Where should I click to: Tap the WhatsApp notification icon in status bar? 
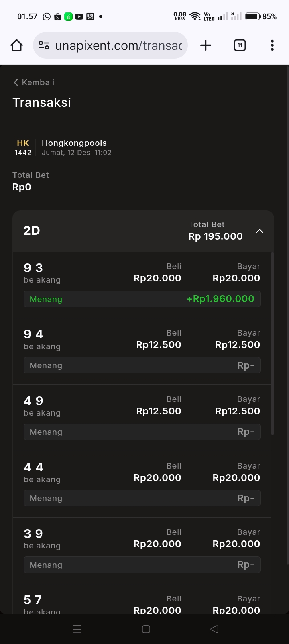coord(47,16)
